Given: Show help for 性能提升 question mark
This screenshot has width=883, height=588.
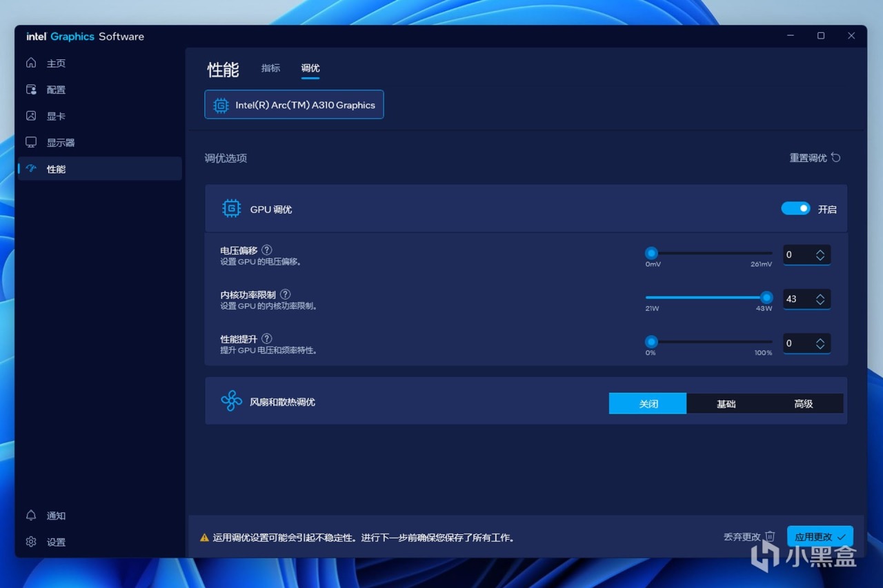Looking at the screenshot, I should click(266, 338).
